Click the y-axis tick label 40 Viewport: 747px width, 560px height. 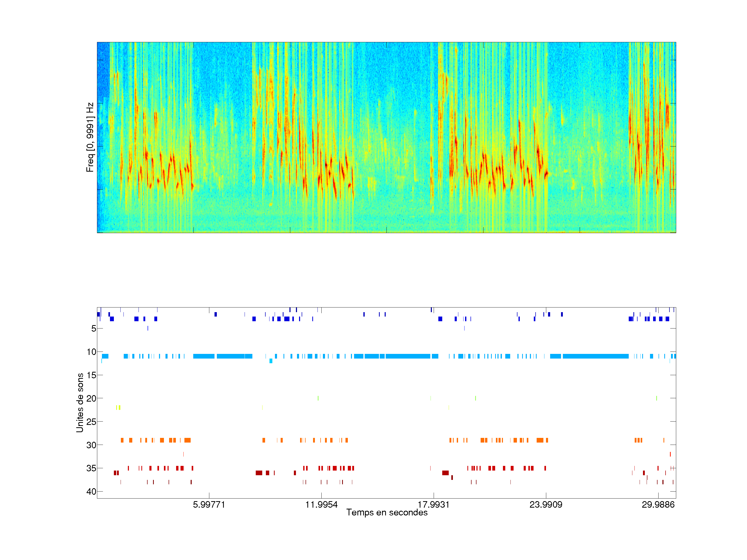coord(92,492)
